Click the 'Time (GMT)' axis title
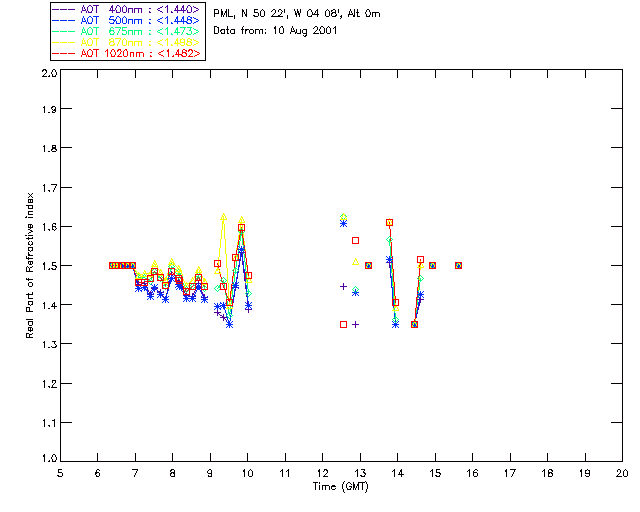 [340, 487]
